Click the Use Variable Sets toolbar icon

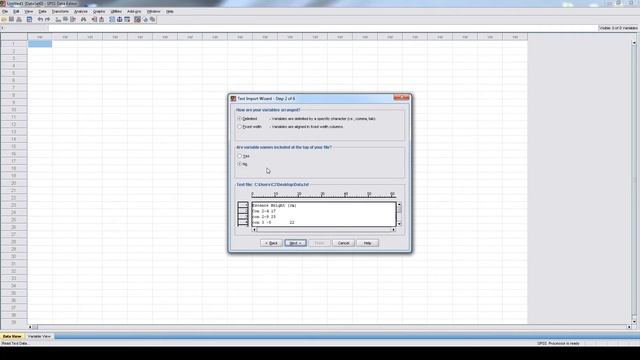pos(145,19)
